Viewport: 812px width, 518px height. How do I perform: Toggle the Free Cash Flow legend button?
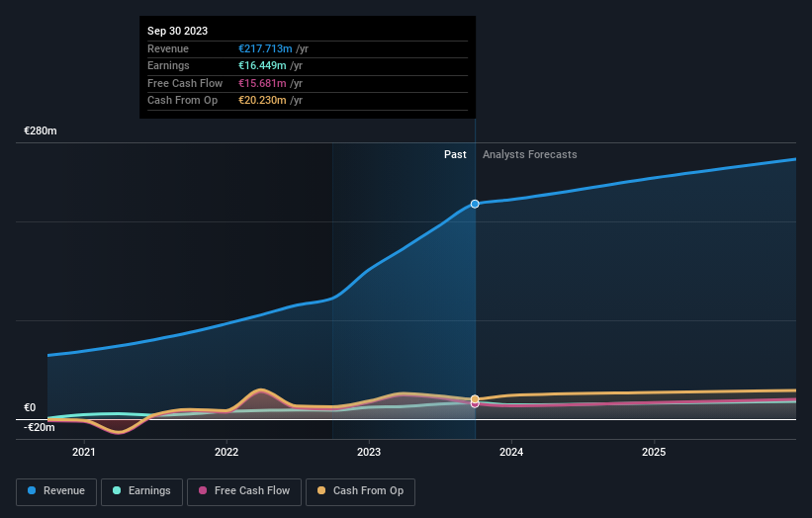click(244, 491)
